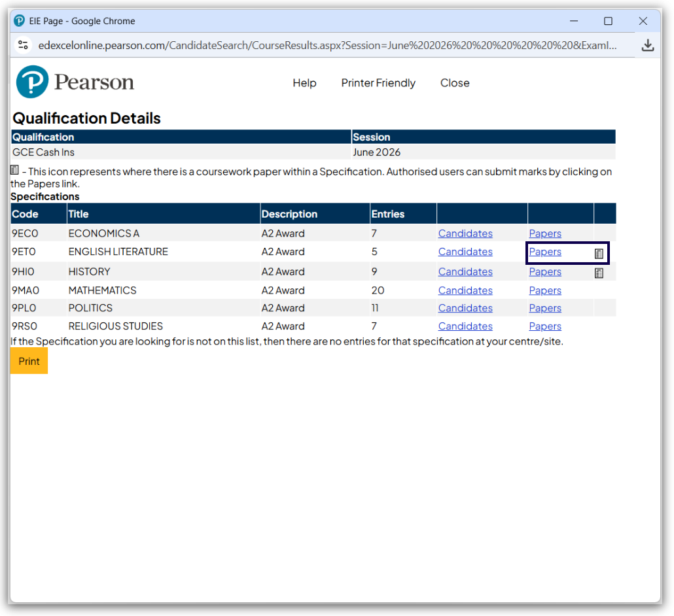Open Candidates link for Economics A

point(465,233)
